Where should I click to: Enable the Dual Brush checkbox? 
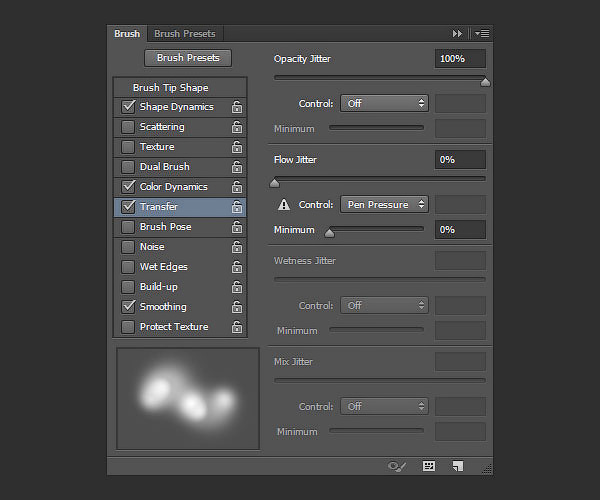click(128, 167)
